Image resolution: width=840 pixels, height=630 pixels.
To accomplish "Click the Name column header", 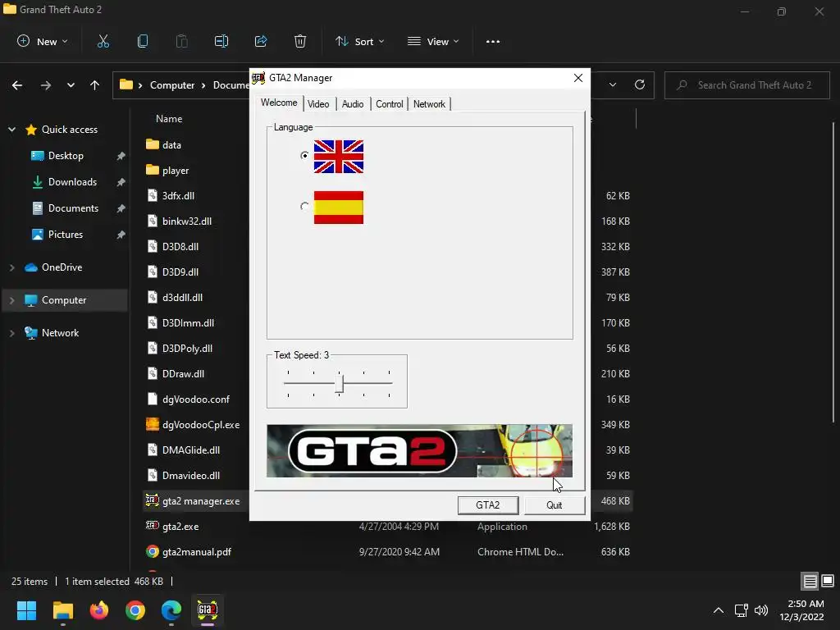I will (x=169, y=119).
